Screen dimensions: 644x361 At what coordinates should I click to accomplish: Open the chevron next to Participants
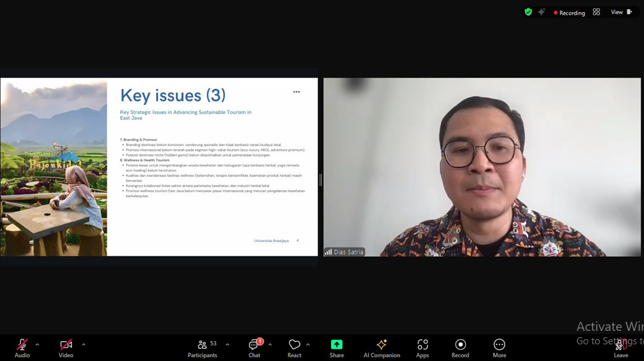pyautogui.click(x=228, y=345)
